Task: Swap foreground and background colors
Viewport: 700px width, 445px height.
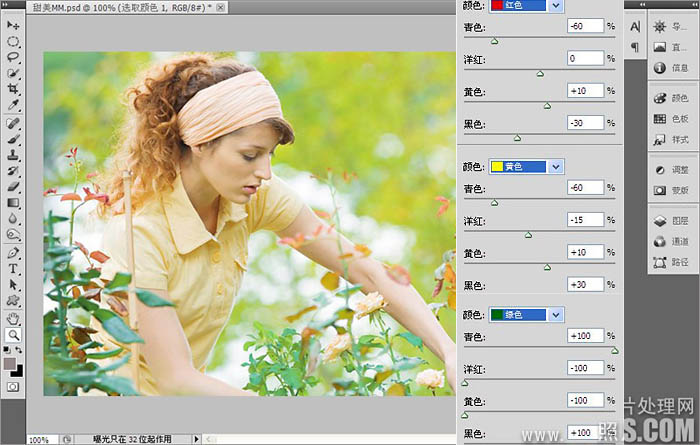Action: (18, 349)
